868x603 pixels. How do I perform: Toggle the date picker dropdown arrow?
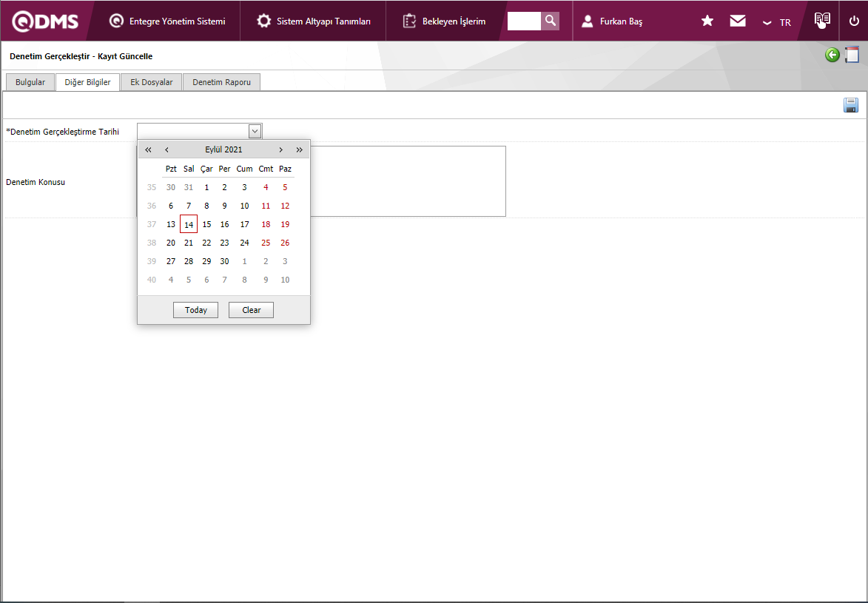click(x=255, y=131)
